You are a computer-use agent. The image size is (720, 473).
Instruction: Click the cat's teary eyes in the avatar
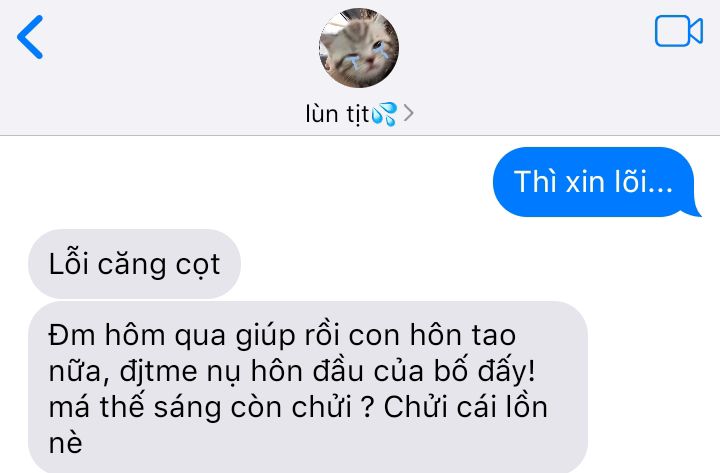point(365,54)
